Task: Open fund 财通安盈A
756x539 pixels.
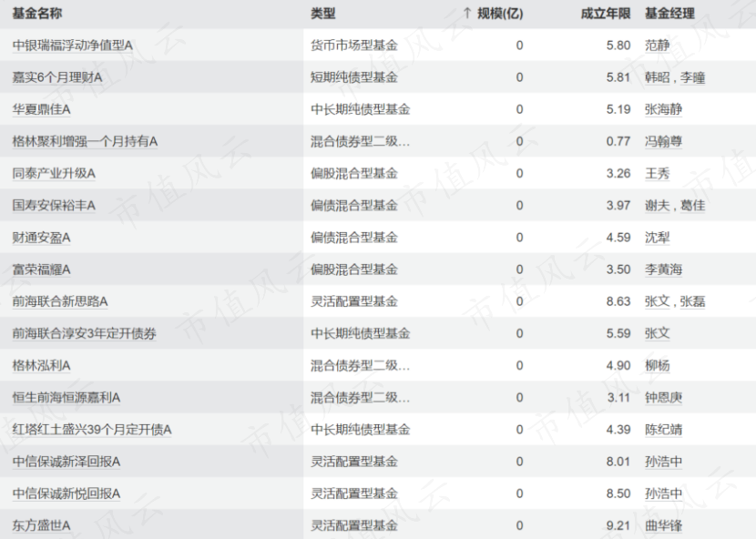Action: point(42,238)
